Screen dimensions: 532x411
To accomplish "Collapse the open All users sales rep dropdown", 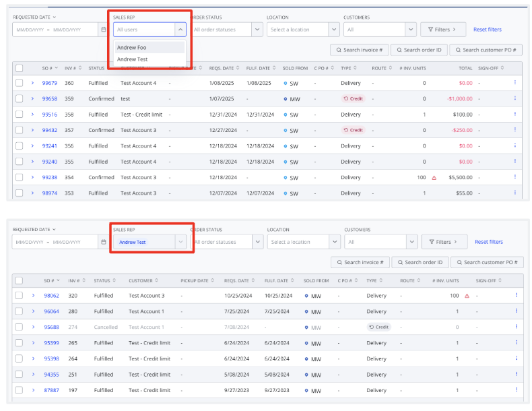I will (x=180, y=30).
